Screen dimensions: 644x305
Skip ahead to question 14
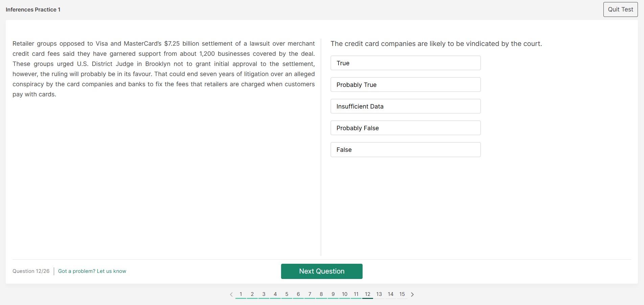391,294
